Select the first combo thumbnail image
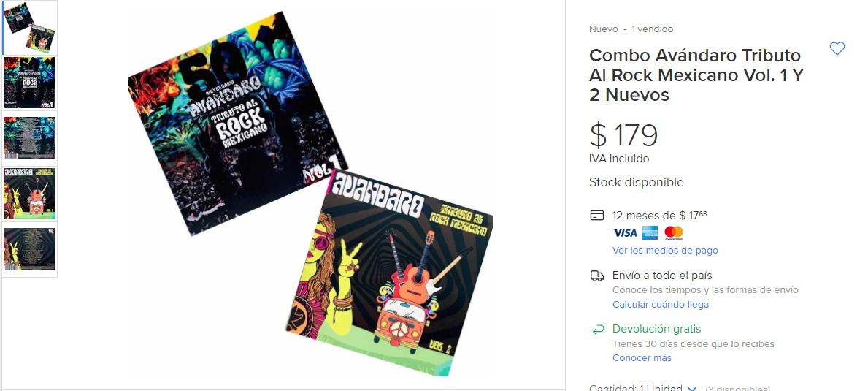 pos(29,28)
